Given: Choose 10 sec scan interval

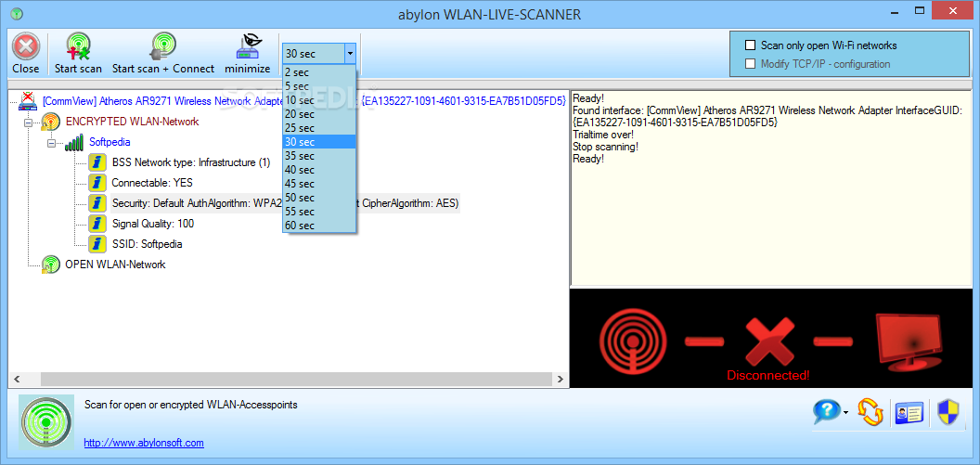Looking at the screenshot, I should tap(319, 100).
